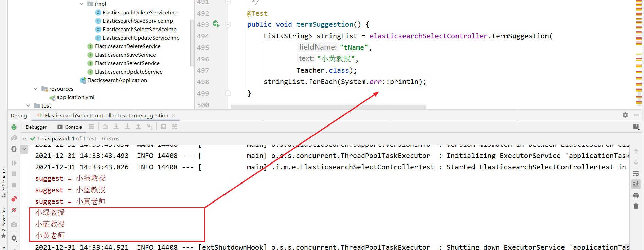
Task: Hide the Debug tool window
Action: [637, 115]
